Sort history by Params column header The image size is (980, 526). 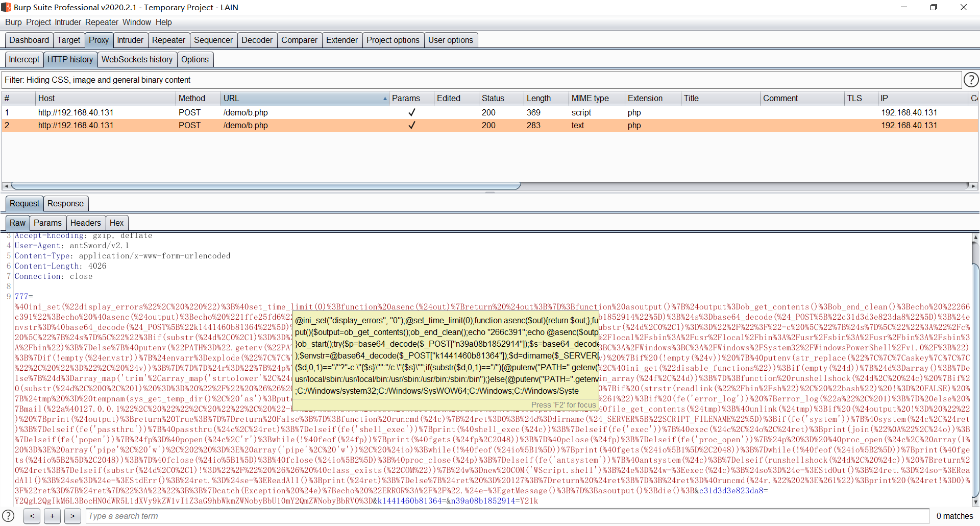point(411,98)
